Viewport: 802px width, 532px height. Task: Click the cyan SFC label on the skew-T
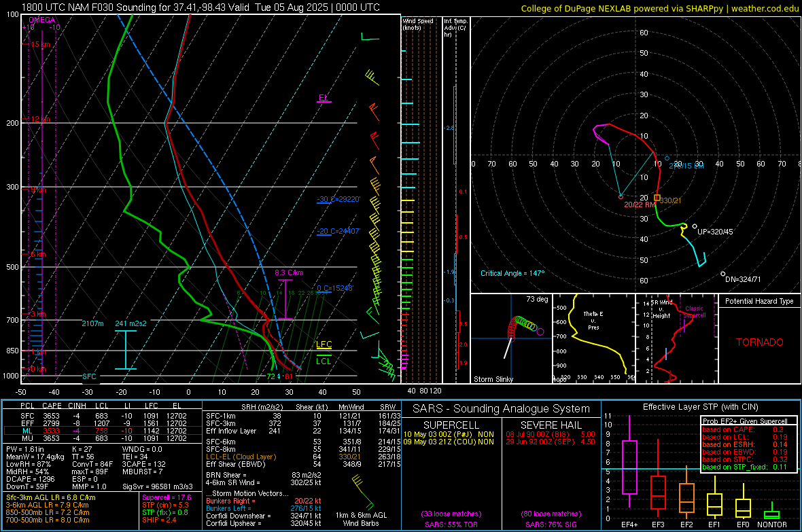90,376
